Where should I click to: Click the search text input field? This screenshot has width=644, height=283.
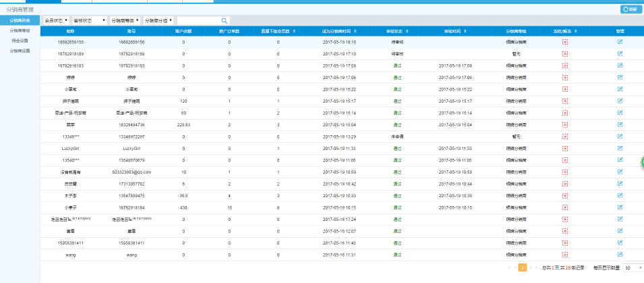[x=198, y=21]
